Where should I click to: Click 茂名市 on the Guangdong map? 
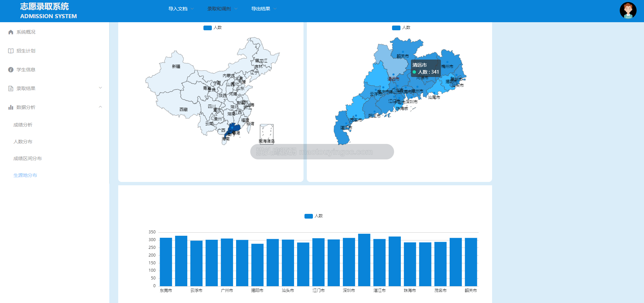click(356, 120)
